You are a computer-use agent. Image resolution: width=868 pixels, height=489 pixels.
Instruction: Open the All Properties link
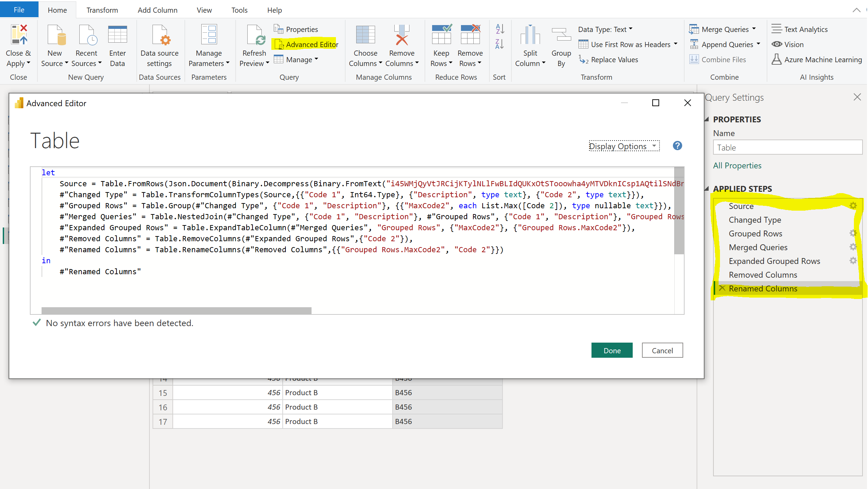[737, 166]
